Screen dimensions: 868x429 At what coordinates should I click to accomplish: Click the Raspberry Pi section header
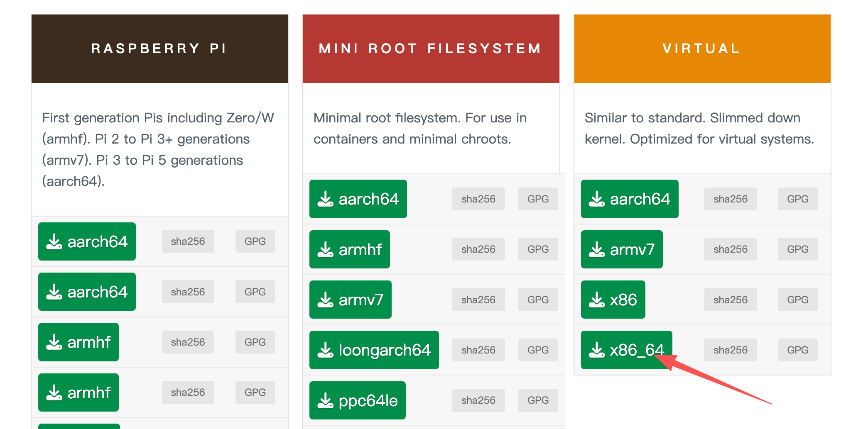(x=159, y=49)
